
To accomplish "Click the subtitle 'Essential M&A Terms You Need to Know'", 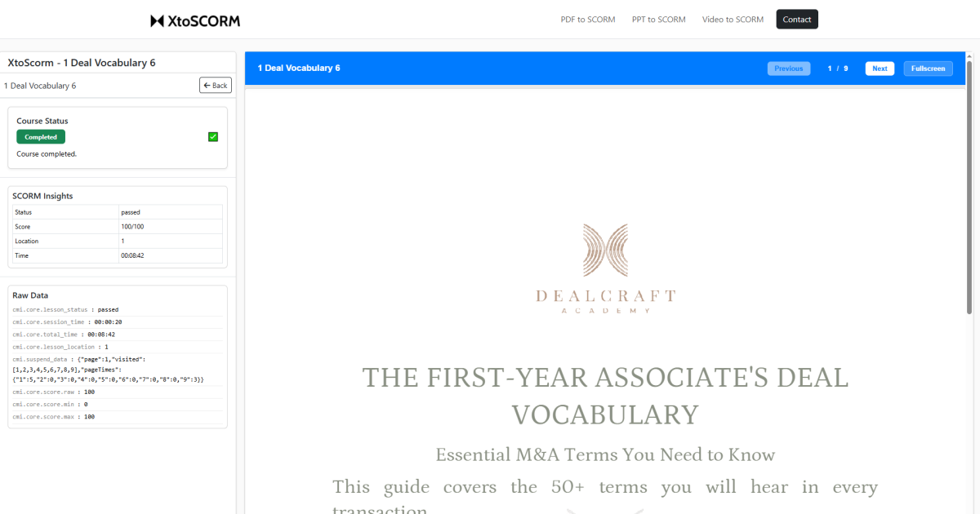I will click(x=605, y=454).
